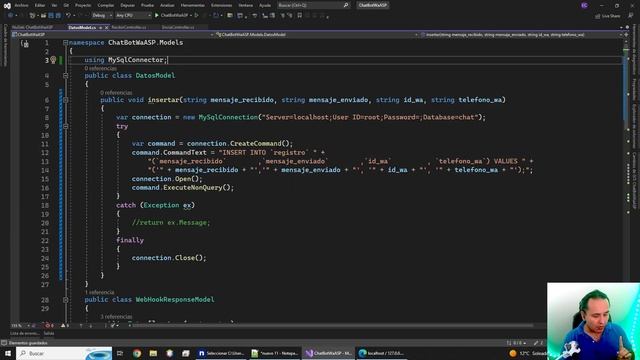Close the DatosModel.cs tab

pos(107,27)
